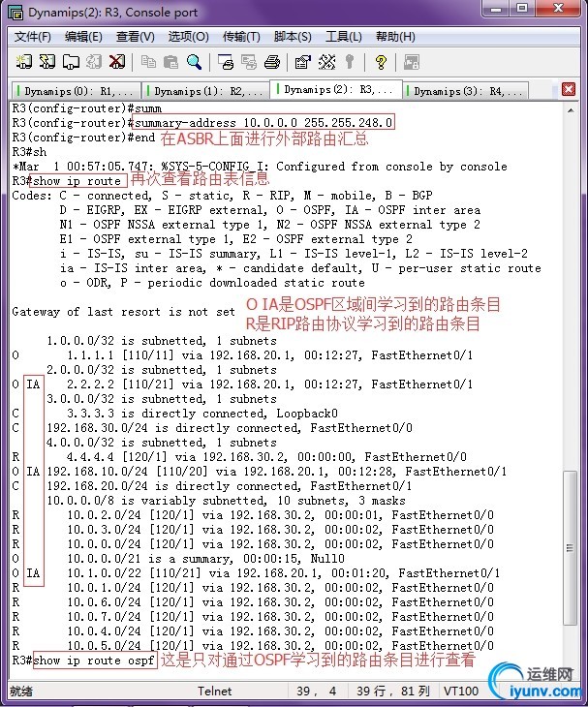Click the 10.0.7.0/24 RIP route line
The width and height of the screenshot is (588, 707).
(x=253, y=616)
